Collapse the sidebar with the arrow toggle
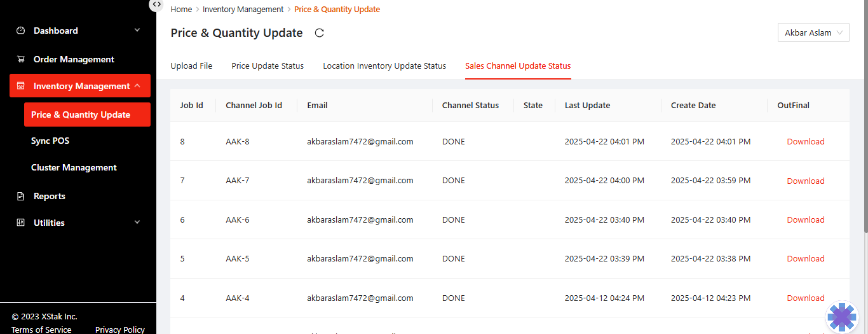Viewport: 868px width, 334px height. [156, 4]
